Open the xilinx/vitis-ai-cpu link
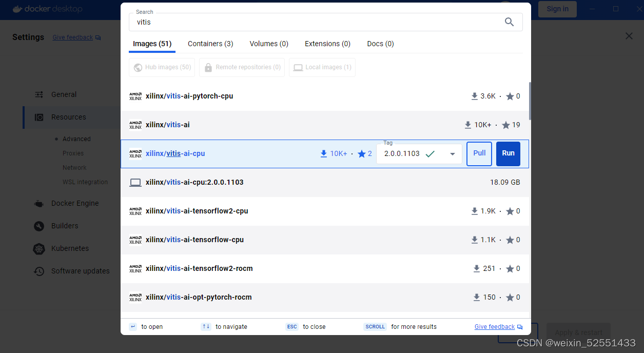This screenshot has width=644, height=353. (175, 153)
